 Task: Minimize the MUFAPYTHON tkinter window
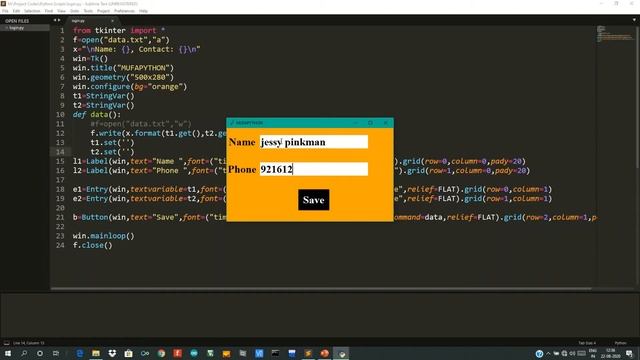(356, 122)
